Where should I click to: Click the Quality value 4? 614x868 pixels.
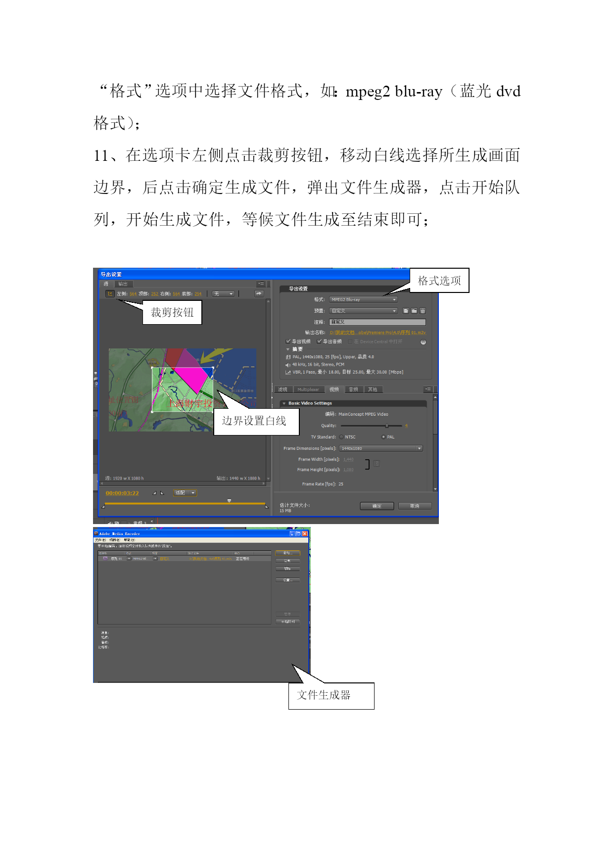tap(406, 426)
